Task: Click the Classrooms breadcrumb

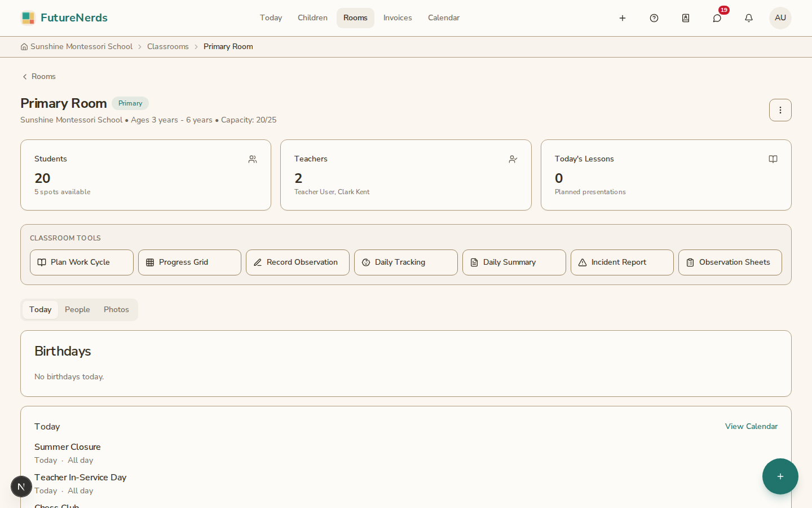Action: point(168,47)
